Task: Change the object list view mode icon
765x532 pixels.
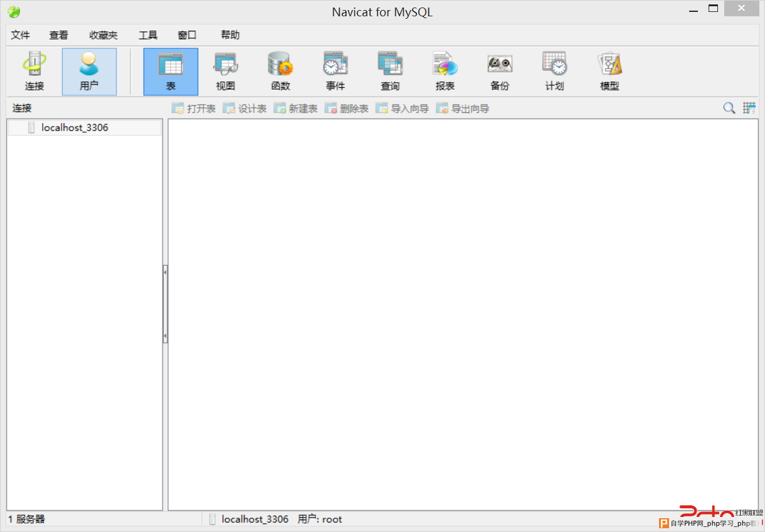Action: [749, 108]
